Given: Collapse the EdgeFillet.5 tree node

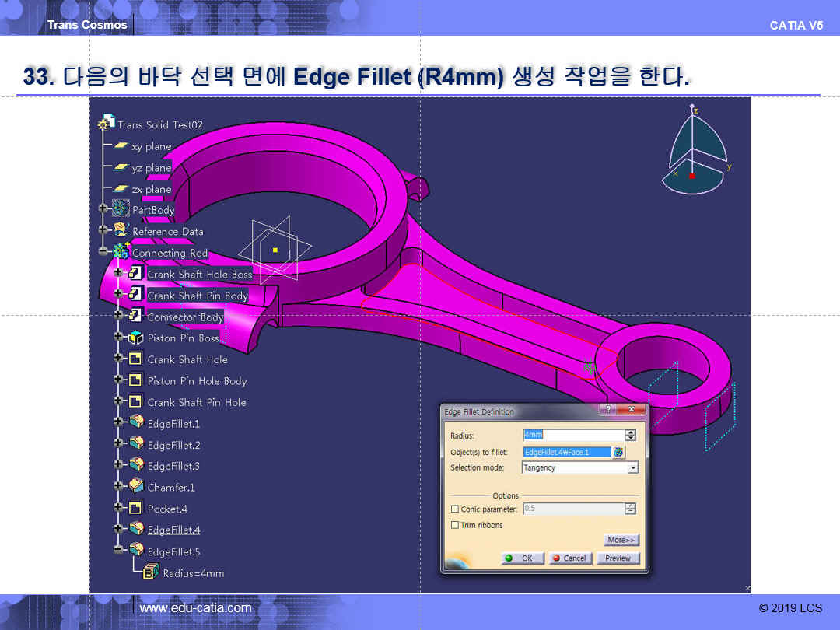Looking at the screenshot, I should click(118, 551).
